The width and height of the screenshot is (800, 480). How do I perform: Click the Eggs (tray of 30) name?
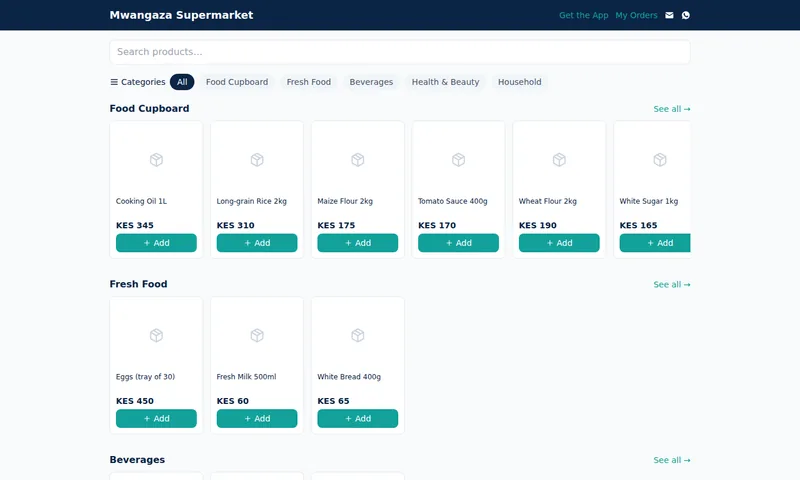[x=145, y=376]
